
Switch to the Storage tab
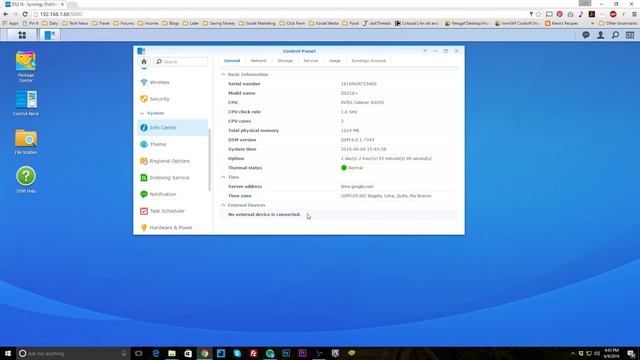pos(285,60)
